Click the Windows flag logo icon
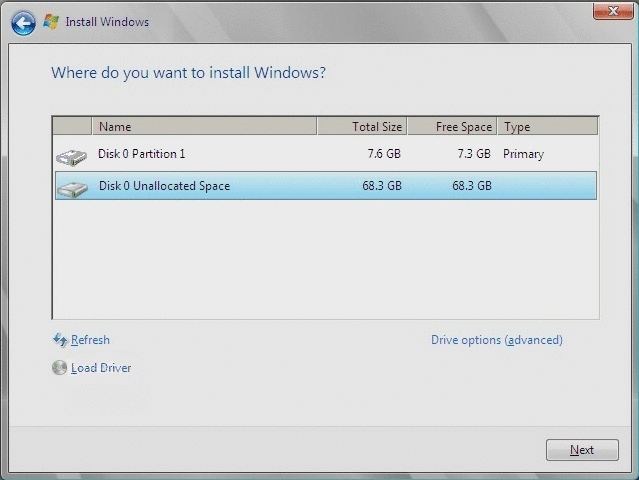Viewport: 639px width, 480px height. click(51, 22)
